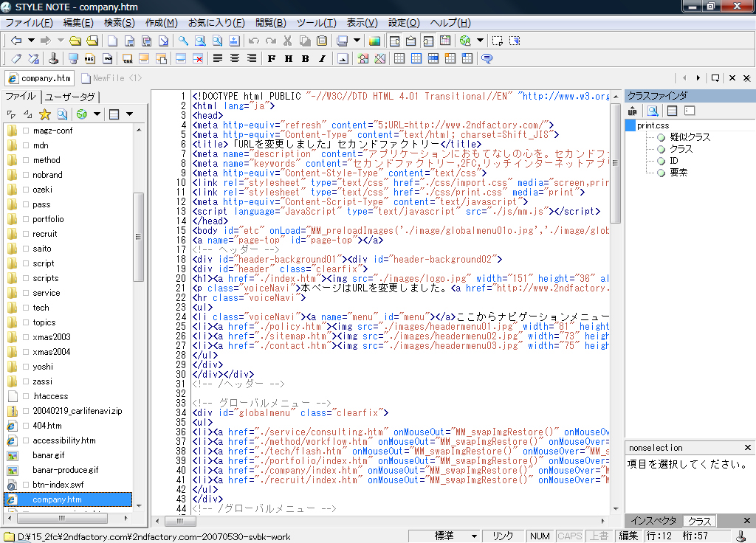Click the リンク status bar button

502,536
